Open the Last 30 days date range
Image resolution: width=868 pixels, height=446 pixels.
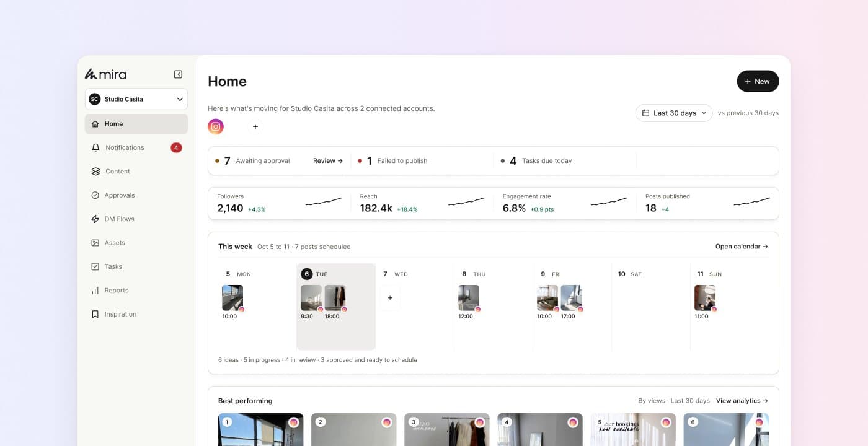coord(674,113)
